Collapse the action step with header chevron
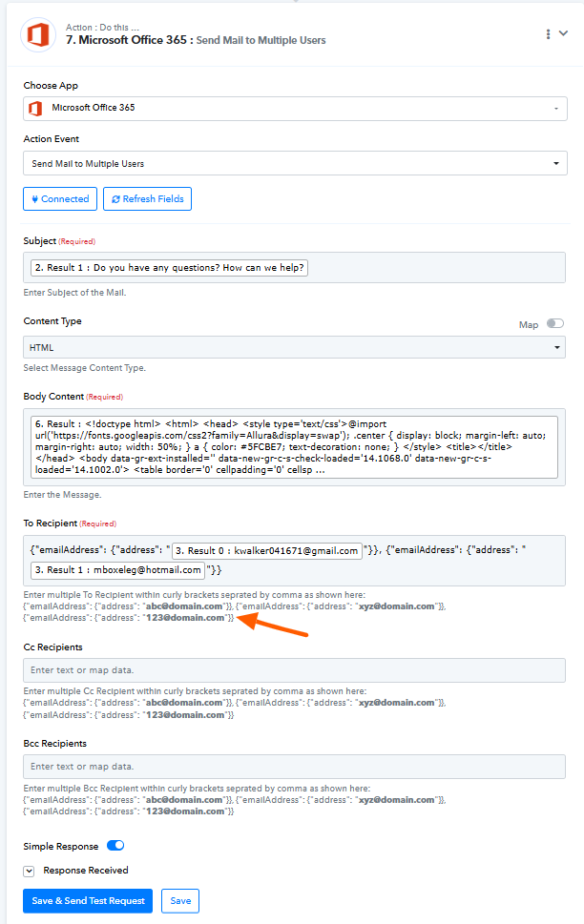 (563, 33)
